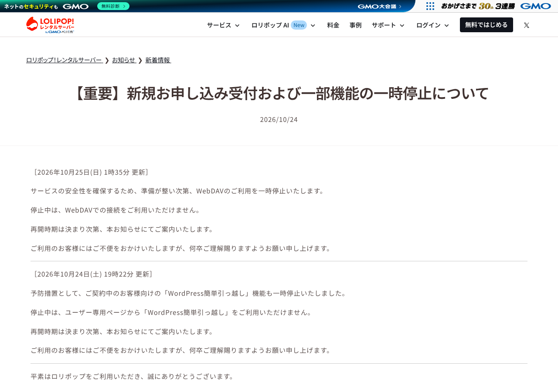
Task: Click the 2026/10/24 publication date
Action: pyautogui.click(x=279, y=119)
